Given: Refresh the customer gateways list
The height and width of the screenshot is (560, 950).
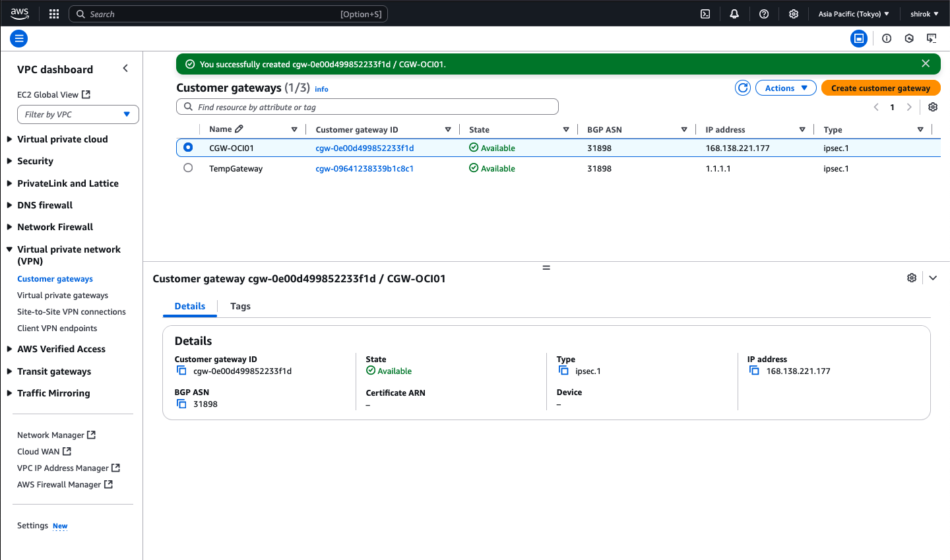Looking at the screenshot, I should click(x=743, y=88).
